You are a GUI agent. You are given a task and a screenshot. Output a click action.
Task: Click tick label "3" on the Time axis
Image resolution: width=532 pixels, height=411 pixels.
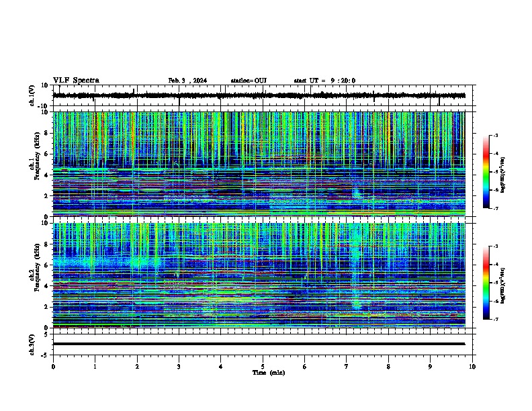click(x=179, y=367)
